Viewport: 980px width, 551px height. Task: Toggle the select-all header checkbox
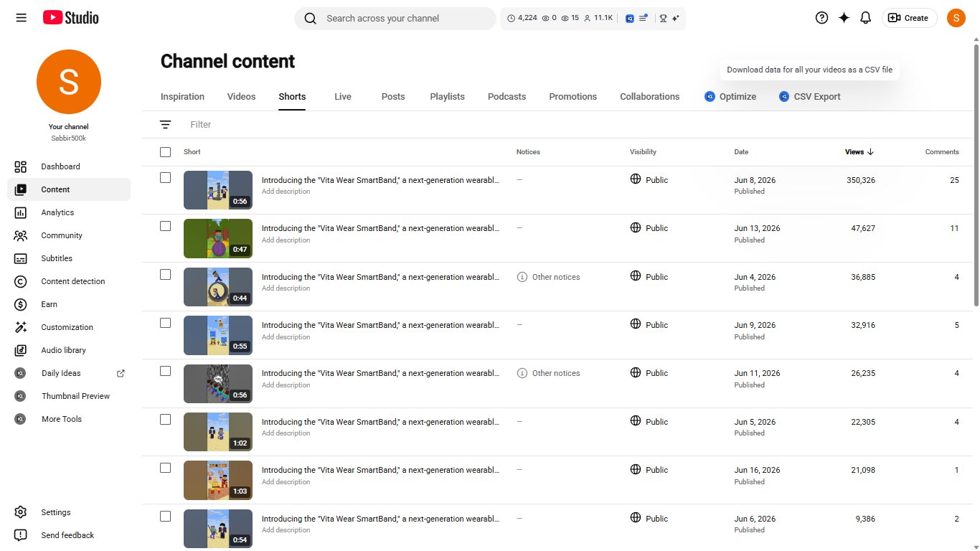(x=166, y=152)
